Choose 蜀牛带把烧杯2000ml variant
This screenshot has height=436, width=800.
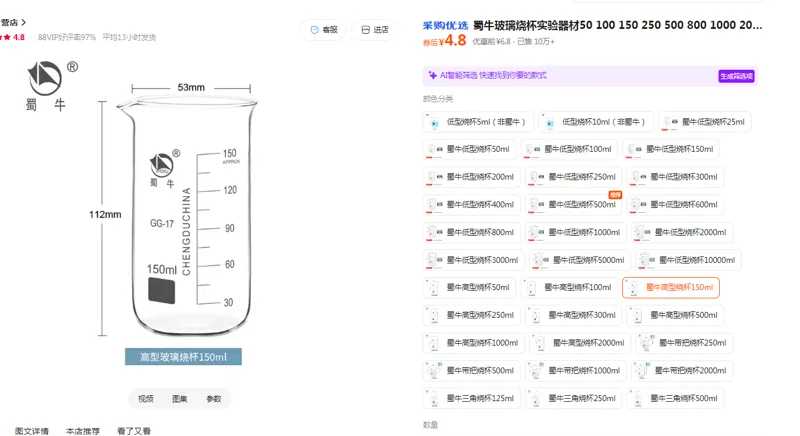(x=682, y=371)
